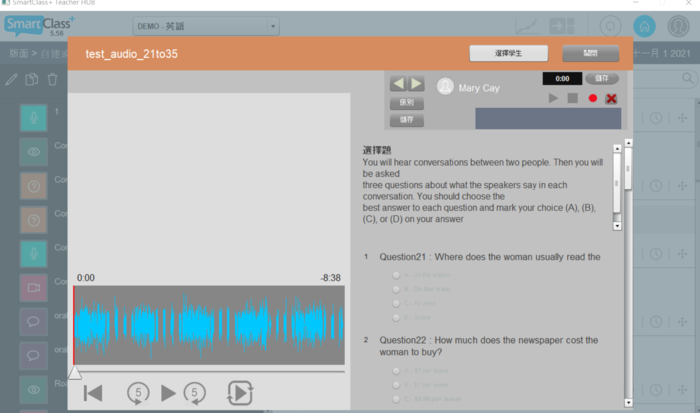700x413 pixels.
Task: Pick answer A for Question22
Action: click(397, 371)
